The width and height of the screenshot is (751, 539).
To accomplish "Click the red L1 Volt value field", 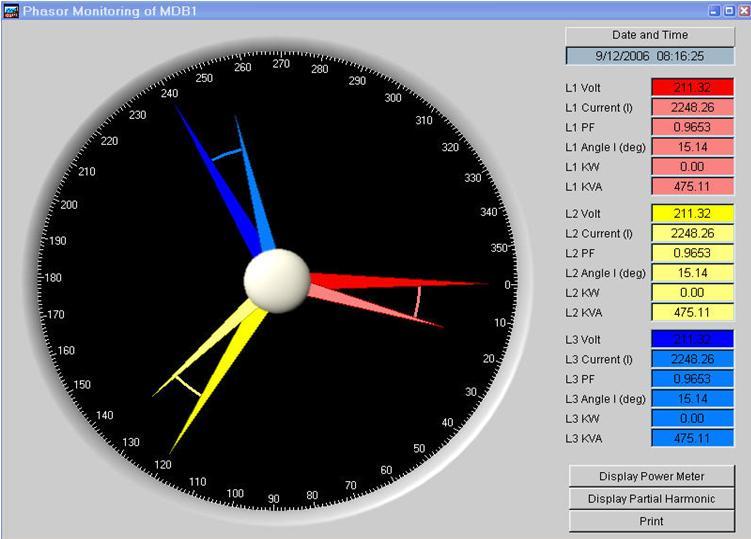I will (692, 87).
